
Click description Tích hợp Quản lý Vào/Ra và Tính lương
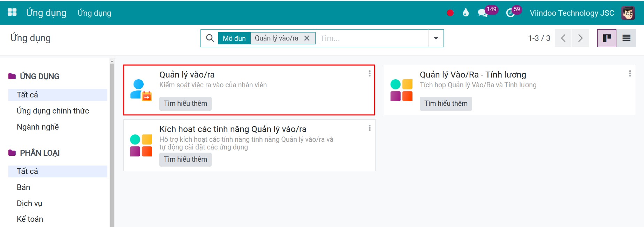[x=478, y=85]
